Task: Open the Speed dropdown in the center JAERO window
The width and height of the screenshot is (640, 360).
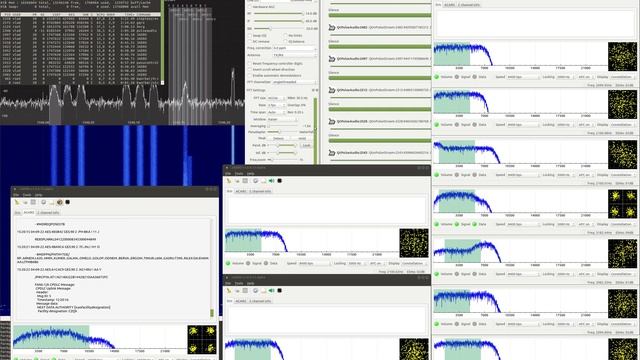Action: click(x=314, y=263)
